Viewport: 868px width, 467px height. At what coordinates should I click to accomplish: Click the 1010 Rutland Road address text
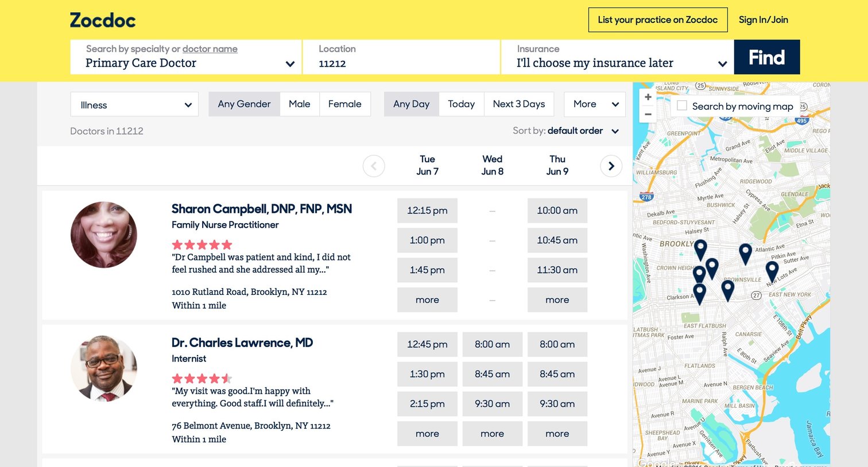click(x=249, y=292)
